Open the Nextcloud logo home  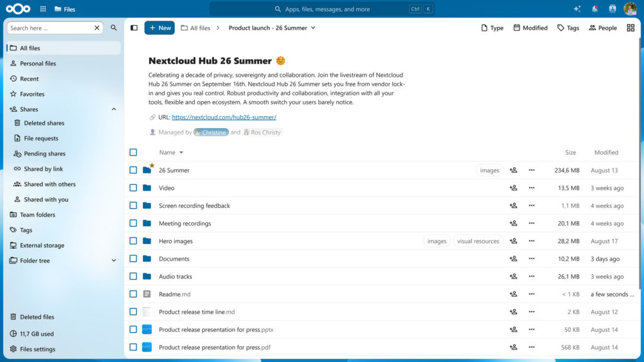pos(18,9)
